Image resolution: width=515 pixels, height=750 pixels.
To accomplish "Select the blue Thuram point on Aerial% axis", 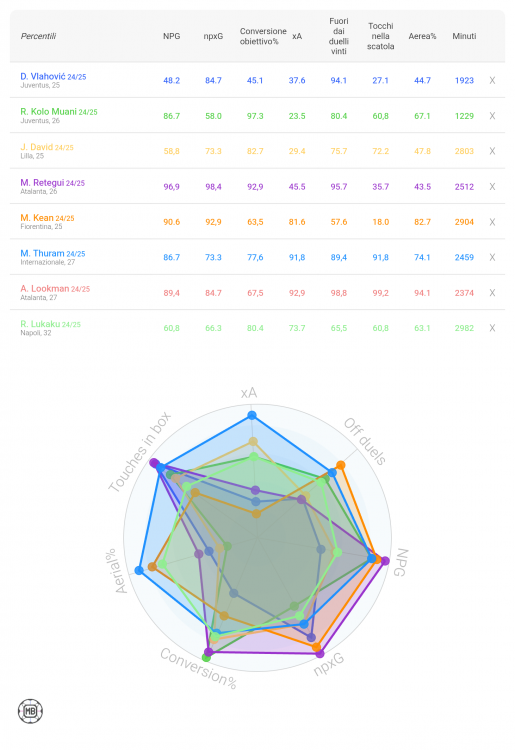I will click(139, 571).
